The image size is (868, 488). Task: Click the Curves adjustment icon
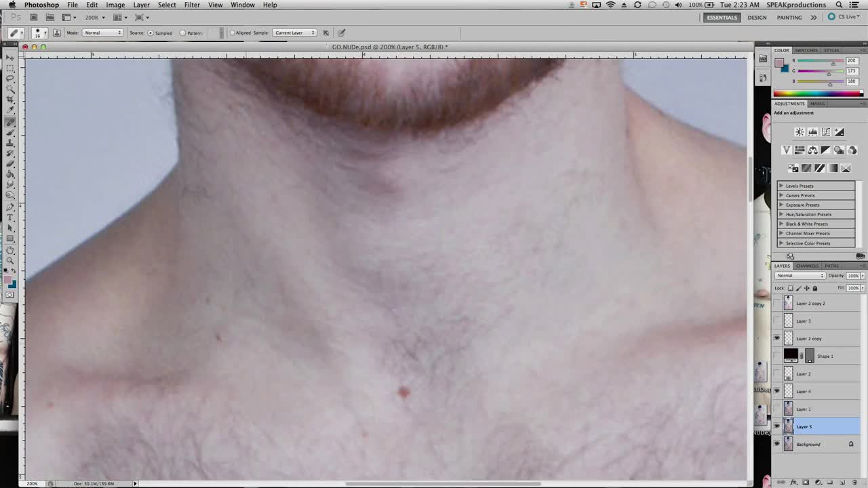pos(826,131)
